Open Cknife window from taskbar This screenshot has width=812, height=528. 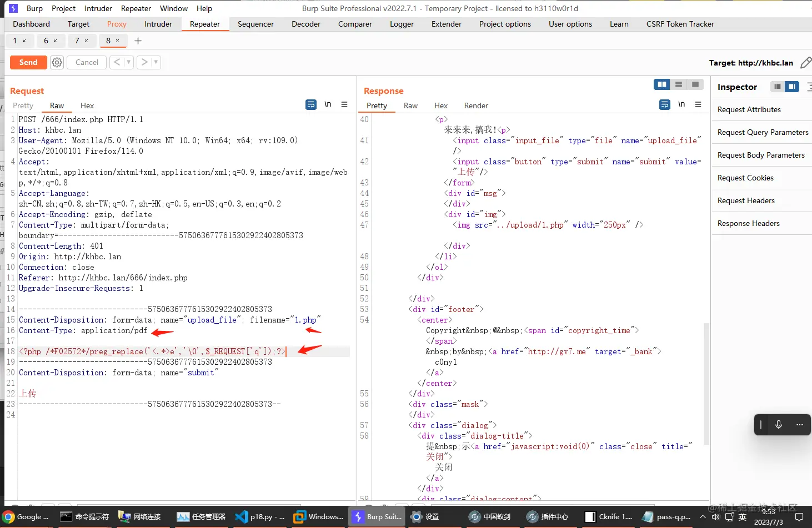pos(608,517)
